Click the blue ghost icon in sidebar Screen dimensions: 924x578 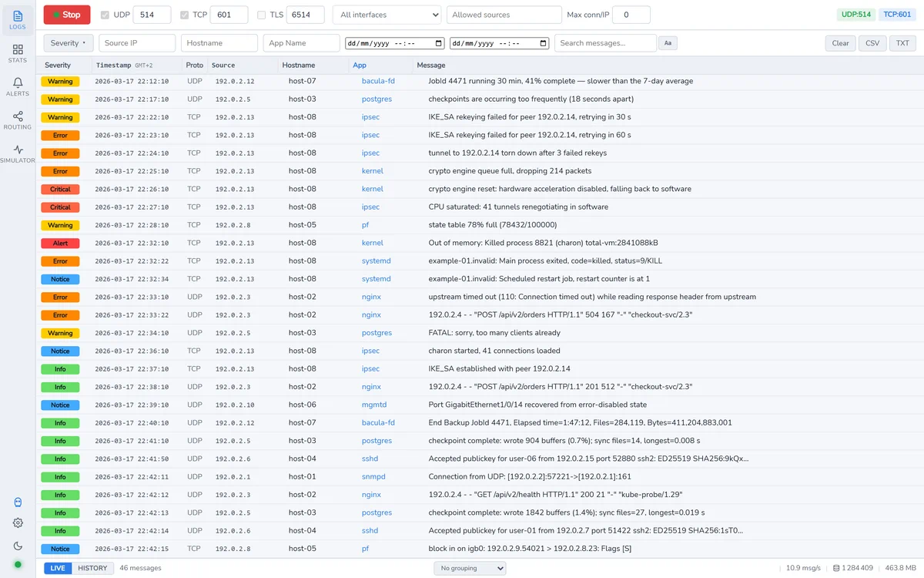tap(18, 502)
